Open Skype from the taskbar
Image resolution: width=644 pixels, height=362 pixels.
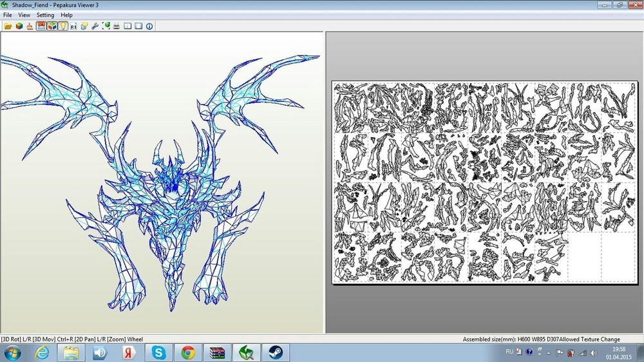(x=158, y=352)
